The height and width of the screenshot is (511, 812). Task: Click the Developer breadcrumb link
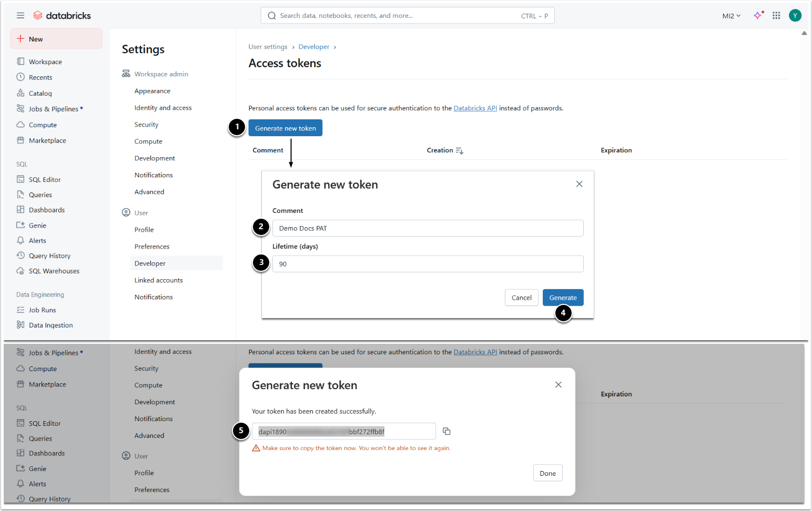pyautogui.click(x=314, y=47)
